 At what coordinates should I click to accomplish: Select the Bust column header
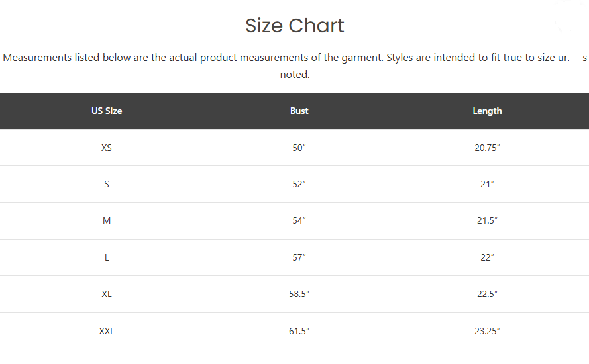pos(299,111)
